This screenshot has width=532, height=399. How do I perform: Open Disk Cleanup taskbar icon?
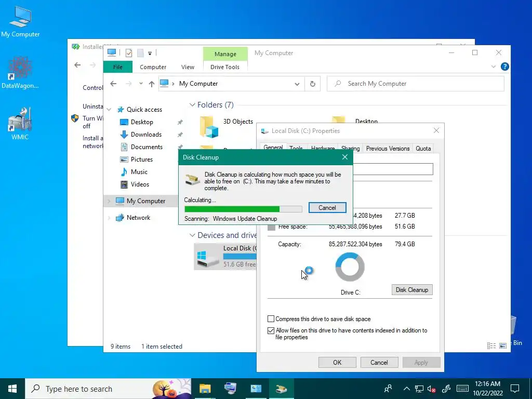click(281, 389)
